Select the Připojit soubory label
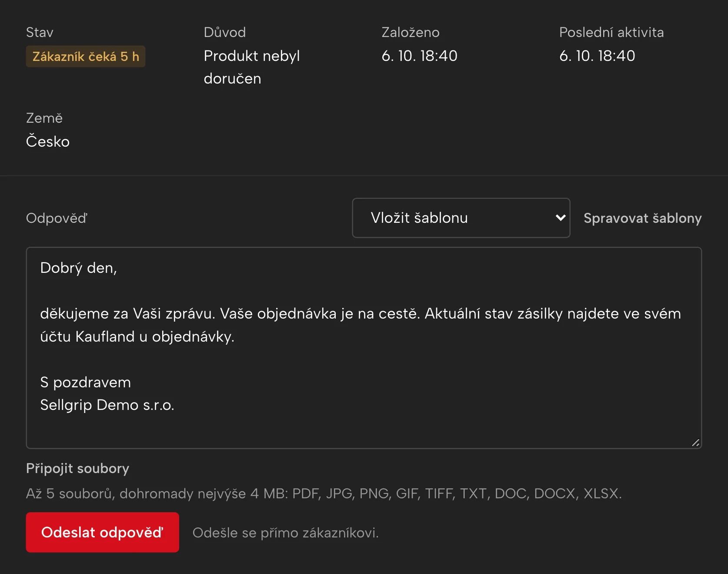 coord(77,468)
